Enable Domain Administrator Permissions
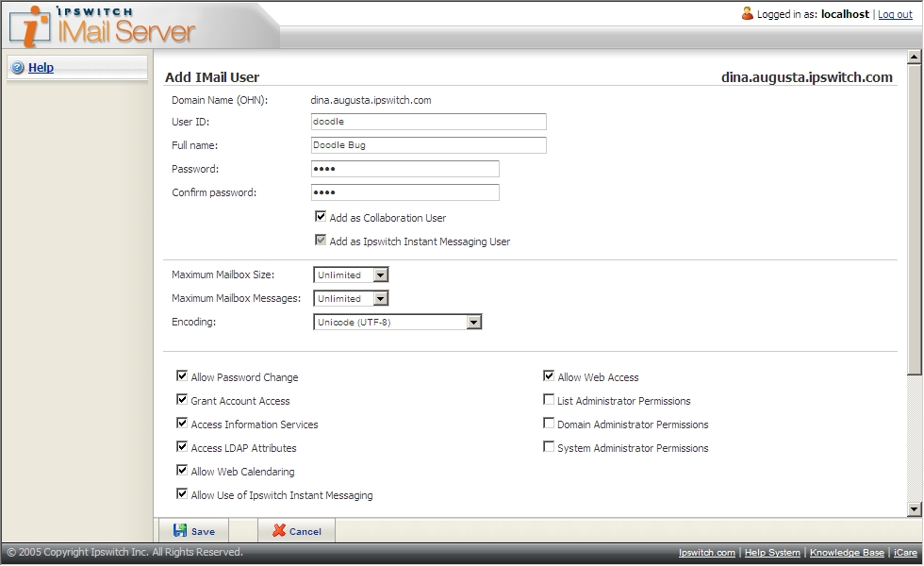Screen dimensions: 924x566 click(549, 423)
